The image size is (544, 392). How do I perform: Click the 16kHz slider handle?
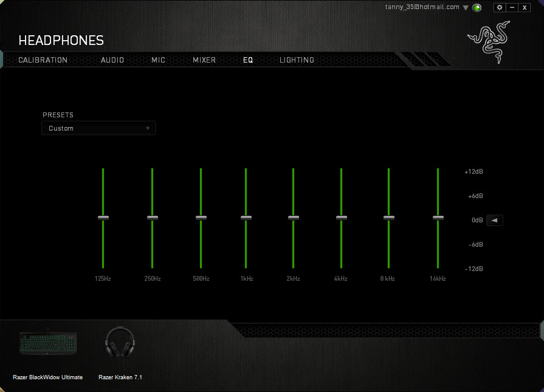[x=438, y=218]
